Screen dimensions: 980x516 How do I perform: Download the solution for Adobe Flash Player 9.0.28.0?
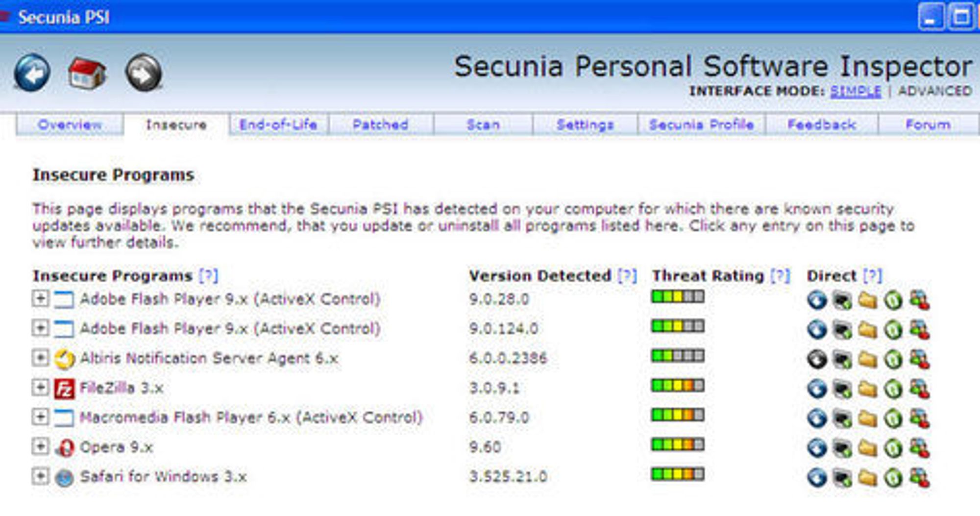[x=817, y=300]
